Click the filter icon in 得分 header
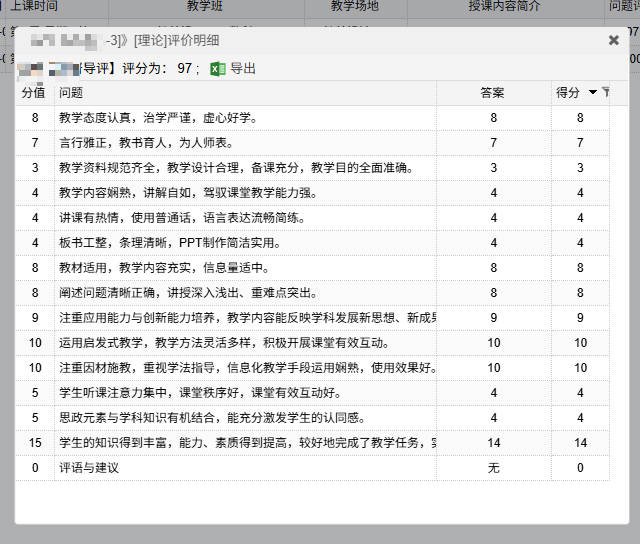The image size is (640, 544). pos(605,93)
